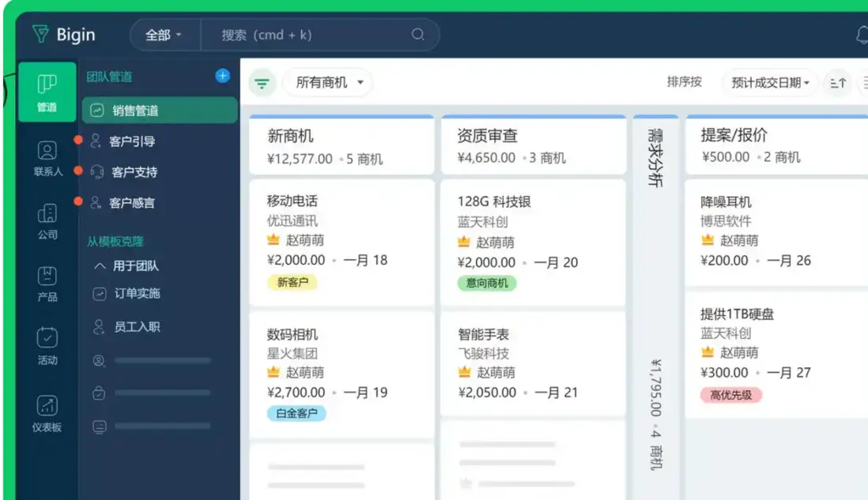Click the 销售管道 chart icon
Image resolution: width=868 pixels, height=500 pixels.
pos(97,110)
